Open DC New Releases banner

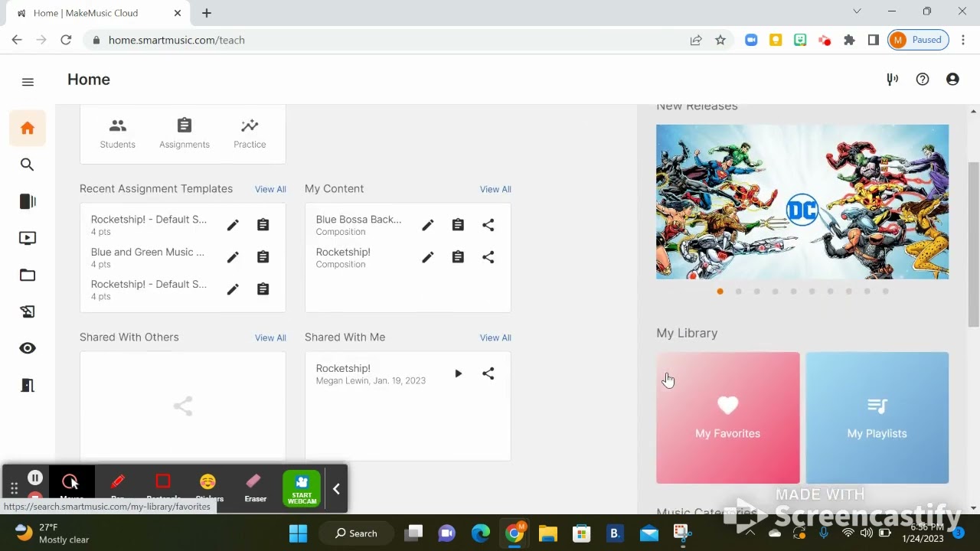[802, 202]
